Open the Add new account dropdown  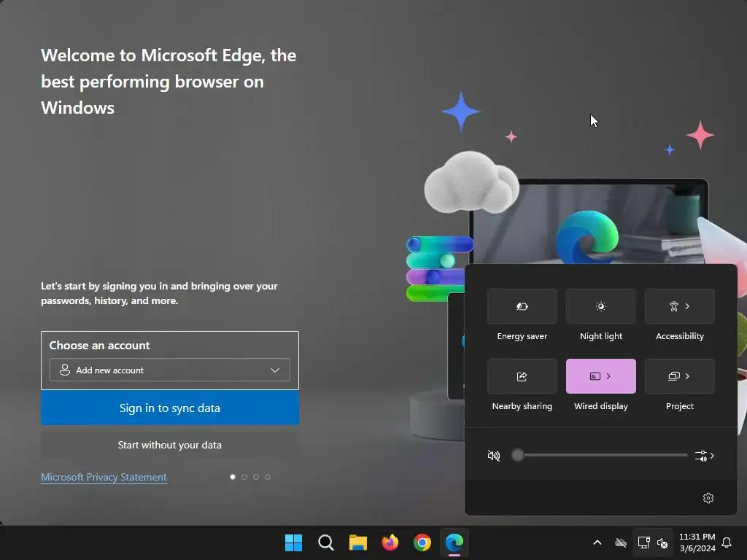pos(169,370)
